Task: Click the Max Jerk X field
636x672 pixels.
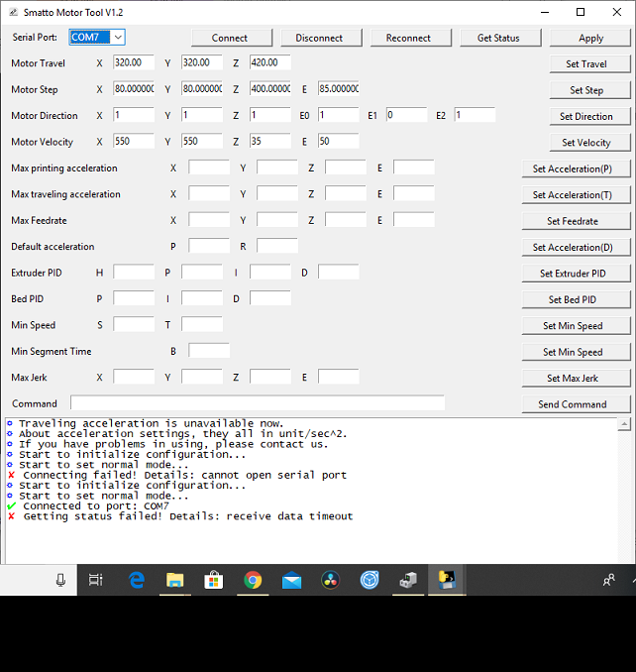Action: point(134,377)
